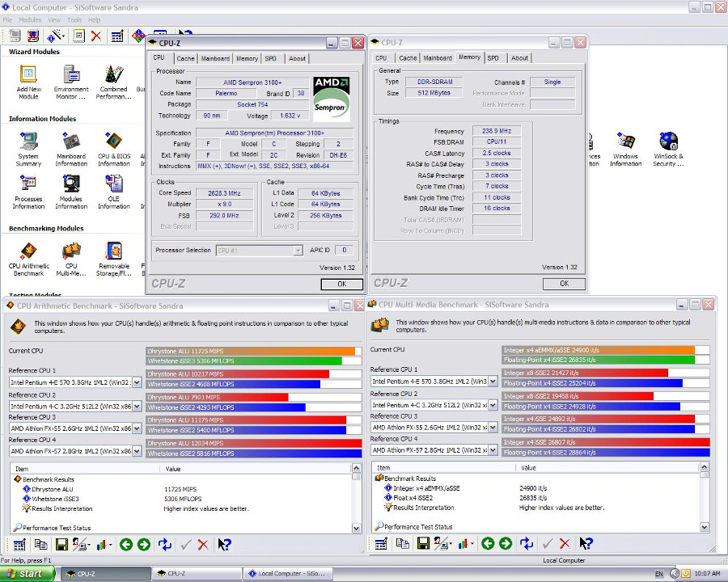
Task: Click the Copy icon in CPU Arithmetic Benchmark toolbar
Action: coord(41,544)
